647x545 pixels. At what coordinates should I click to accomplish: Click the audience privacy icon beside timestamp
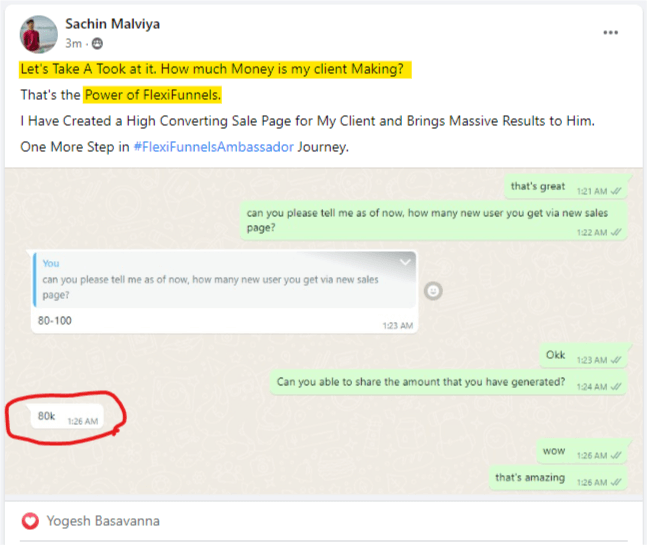(98, 44)
